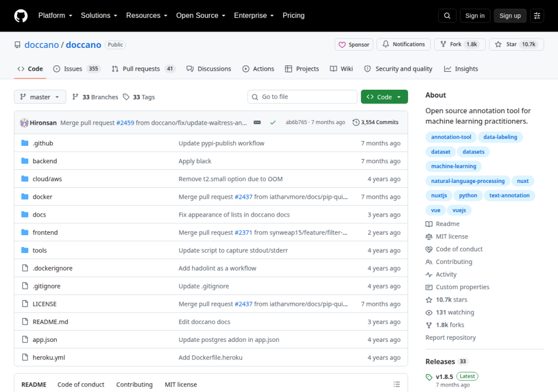The width and height of the screenshot is (558, 392).
Task: Open the tools folder
Action: tap(39, 250)
